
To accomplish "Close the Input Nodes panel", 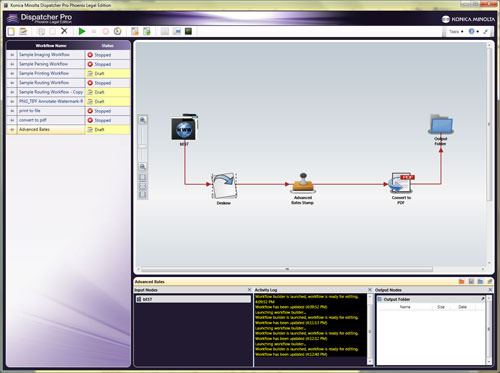I will [249, 290].
